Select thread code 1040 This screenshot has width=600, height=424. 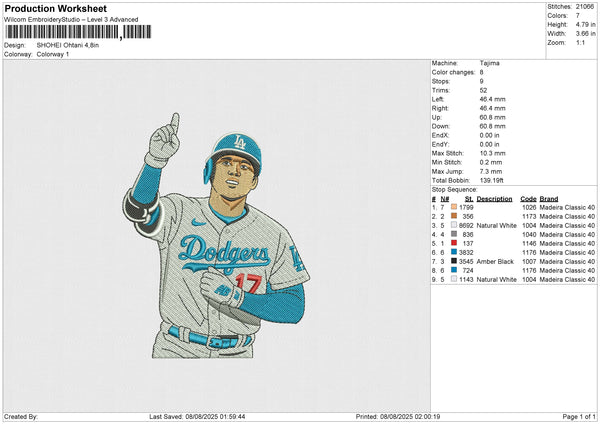click(x=529, y=235)
